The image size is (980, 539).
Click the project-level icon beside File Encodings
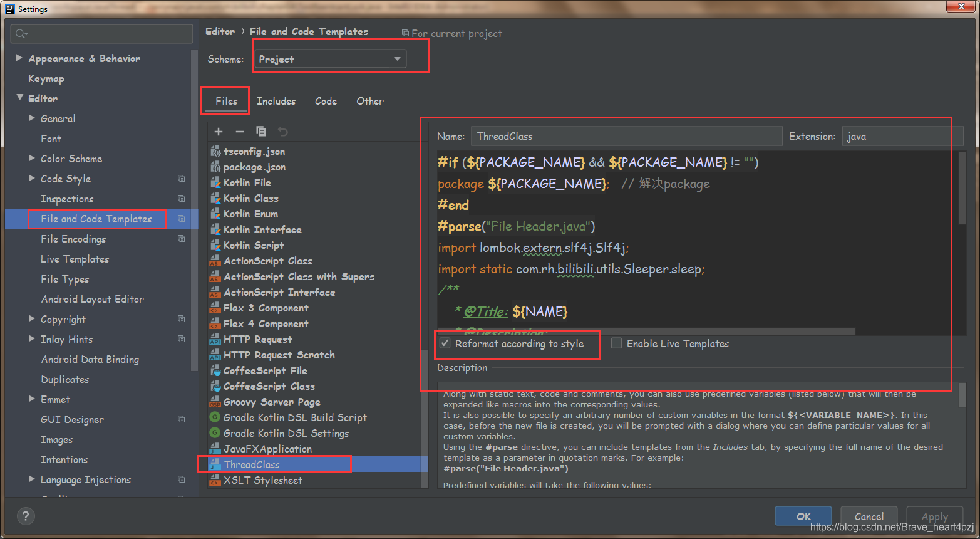[x=181, y=239]
